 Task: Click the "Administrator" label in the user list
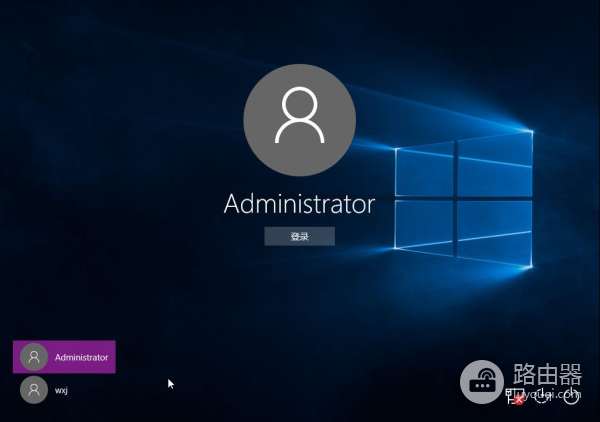click(81, 357)
